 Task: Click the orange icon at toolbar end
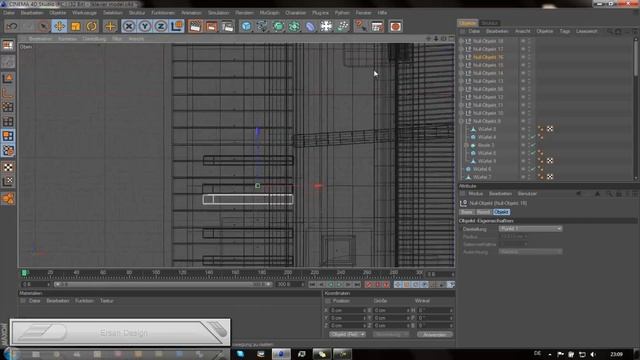tap(395, 26)
